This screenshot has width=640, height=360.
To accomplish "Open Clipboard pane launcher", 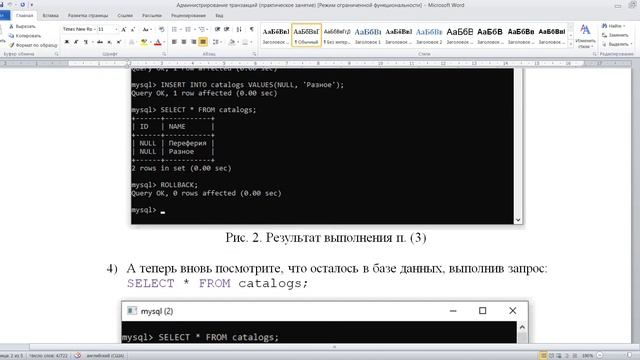I will [56, 54].
